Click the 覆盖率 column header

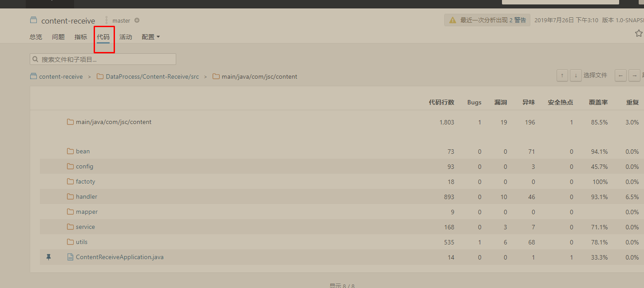click(598, 102)
